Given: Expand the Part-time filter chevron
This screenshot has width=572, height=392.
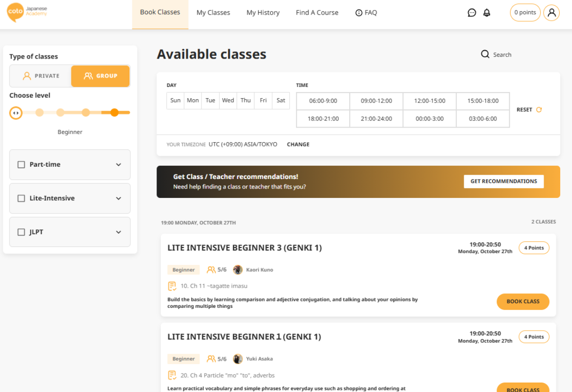Looking at the screenshot, I should pyautogui.click(x=118, y=165).
